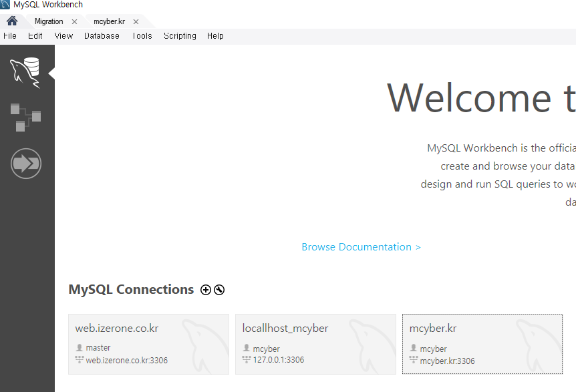Open the Tools menu
The width and height of the screenshot is (576, 392).
(x=142, y=35)
